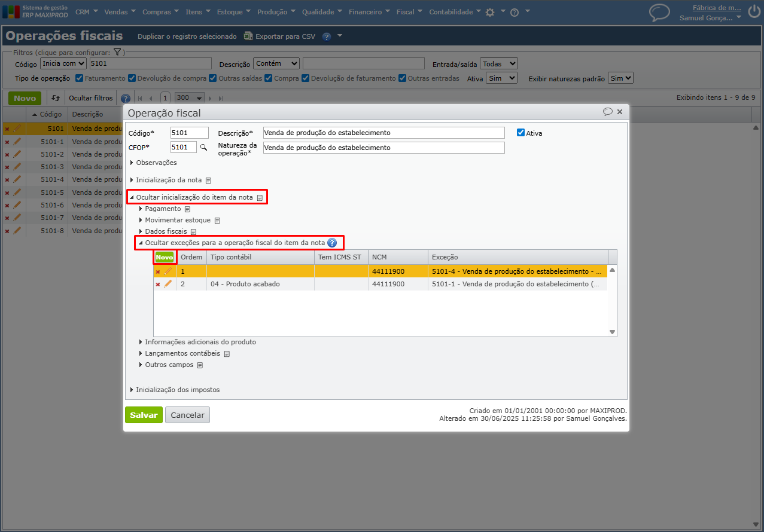The width and height of the screenshot is (764, 532).
Task: Click the help icon next to Ocultar filtros
Action: pyautogui.click(x=125, y=98)
